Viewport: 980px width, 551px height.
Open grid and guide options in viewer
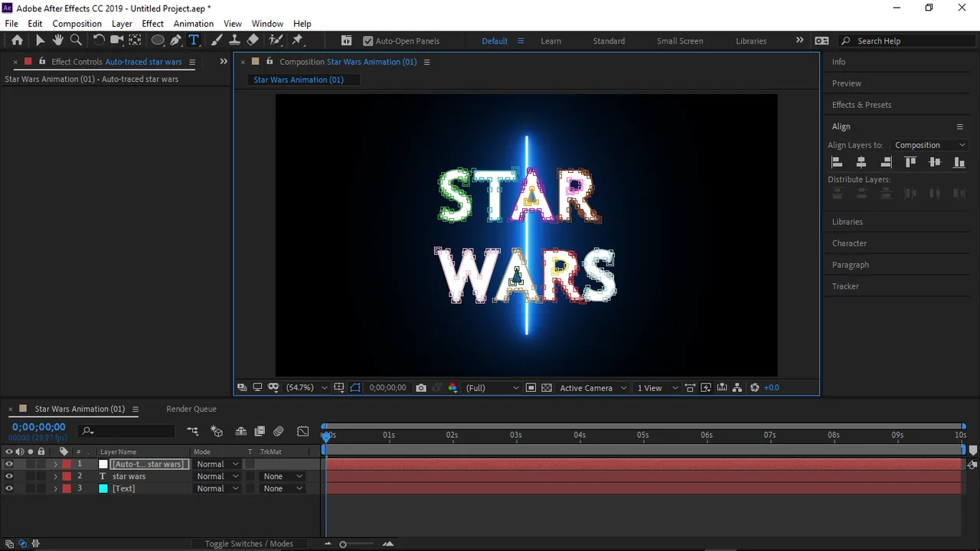339,388
